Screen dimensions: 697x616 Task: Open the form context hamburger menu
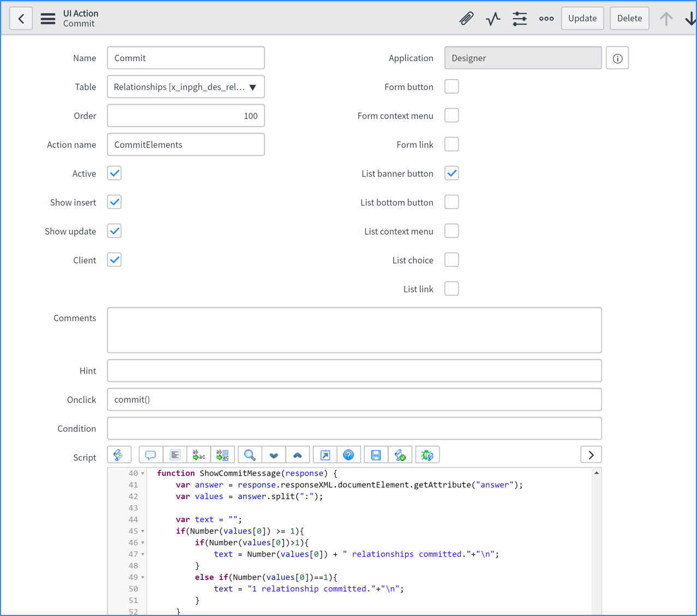[x=48, y=19]
